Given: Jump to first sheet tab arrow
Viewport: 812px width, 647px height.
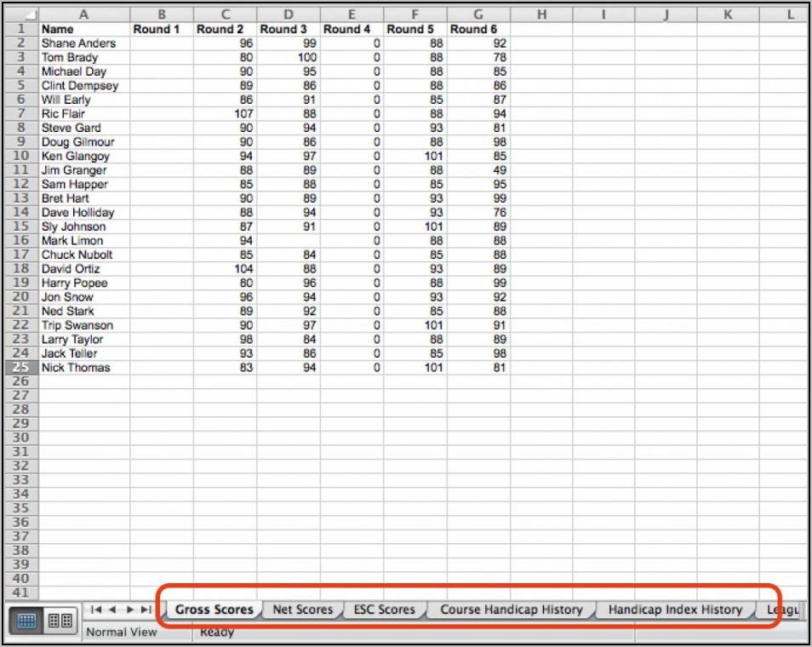Looking at the screenshot, I should tap(96, 610).
